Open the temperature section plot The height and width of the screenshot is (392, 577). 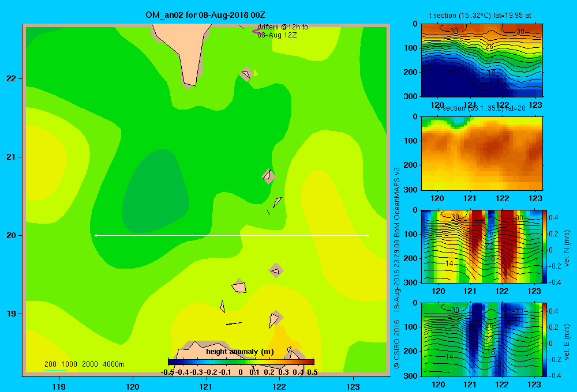[482, 61]
